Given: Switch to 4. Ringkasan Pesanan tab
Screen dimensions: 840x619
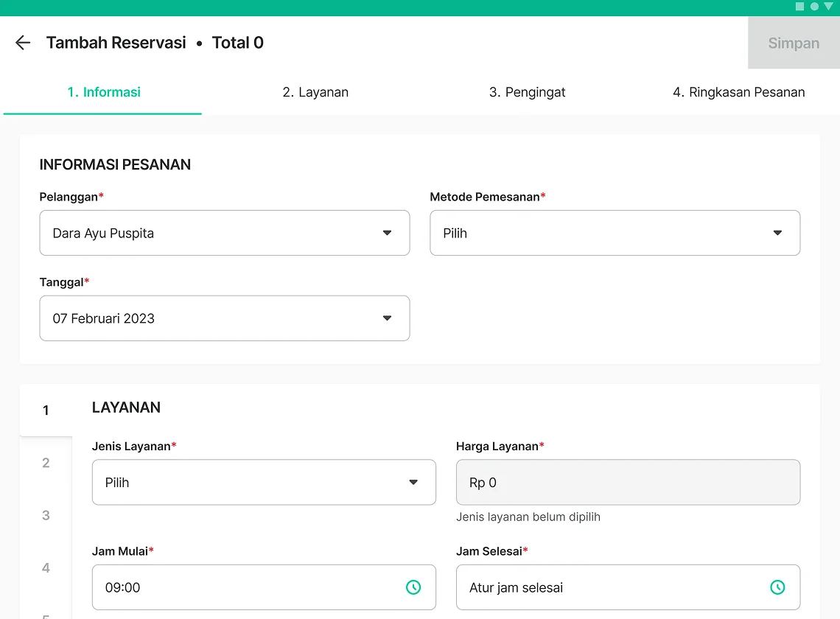Looking at the screenshot, I should (x=738, y=92).
